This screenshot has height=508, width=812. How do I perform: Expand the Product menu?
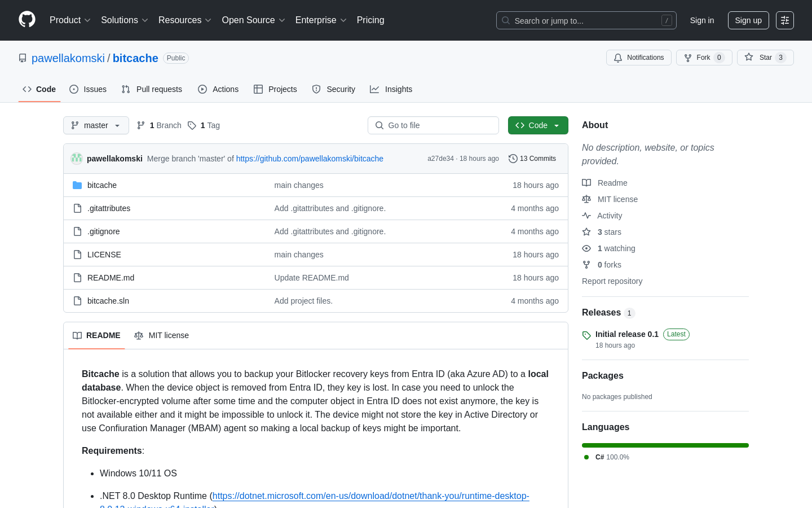[70, 20]
